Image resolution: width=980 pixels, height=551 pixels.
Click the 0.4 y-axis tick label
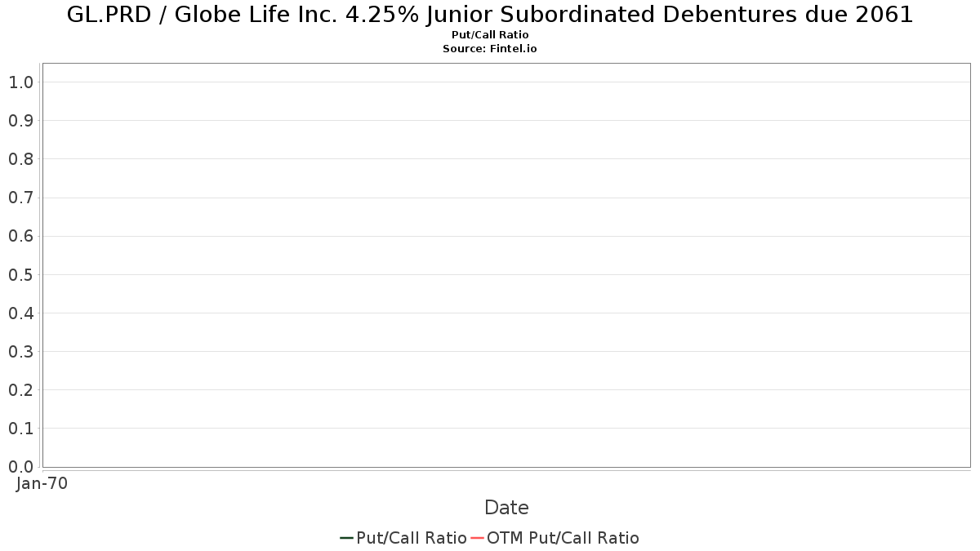coord(20,313)
